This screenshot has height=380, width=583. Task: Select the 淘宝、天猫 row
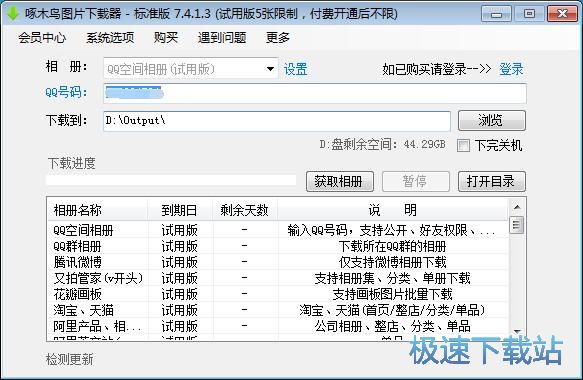coord(278,310)
